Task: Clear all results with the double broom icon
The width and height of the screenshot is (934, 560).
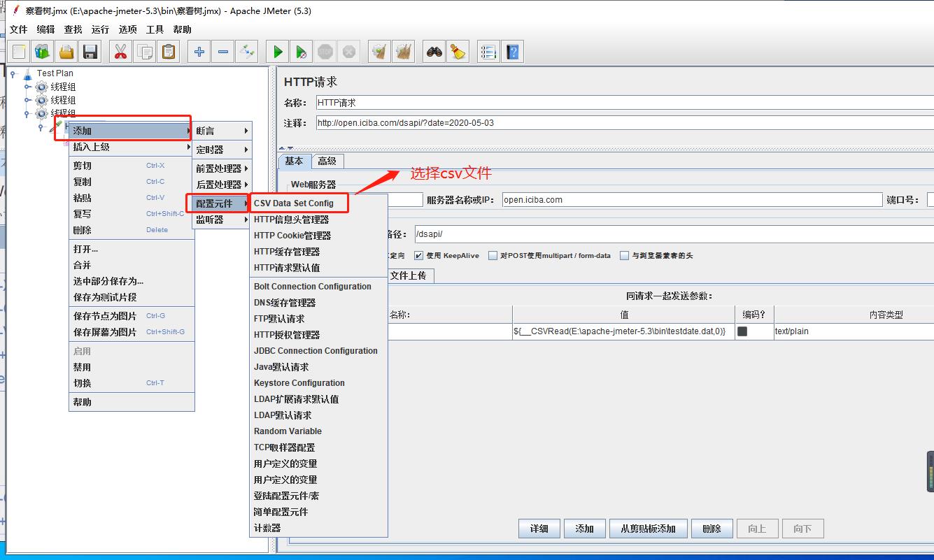Action: (x=404, y=52)
